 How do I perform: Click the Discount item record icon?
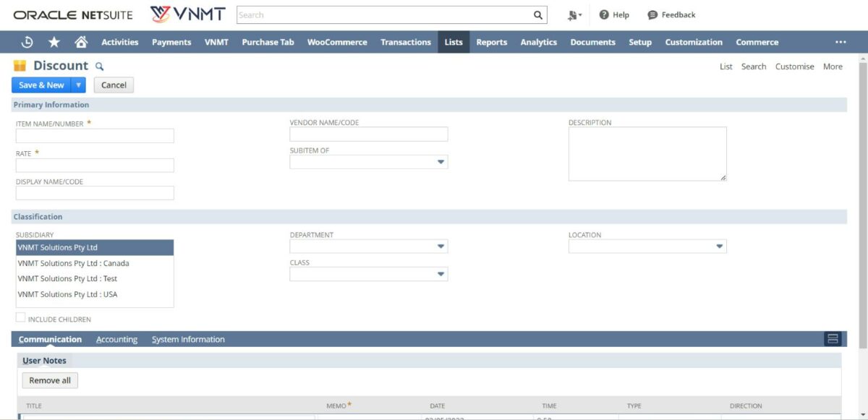[20, 66]
